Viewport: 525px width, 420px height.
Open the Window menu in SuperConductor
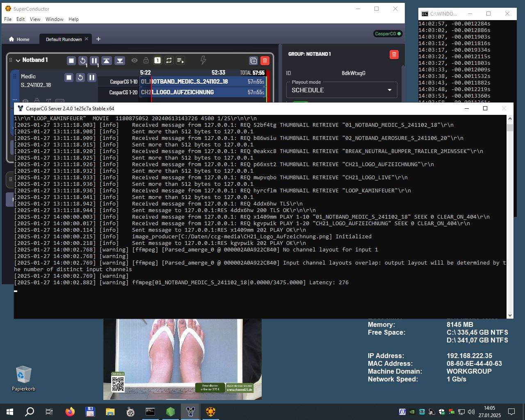[x=55, y=19]
